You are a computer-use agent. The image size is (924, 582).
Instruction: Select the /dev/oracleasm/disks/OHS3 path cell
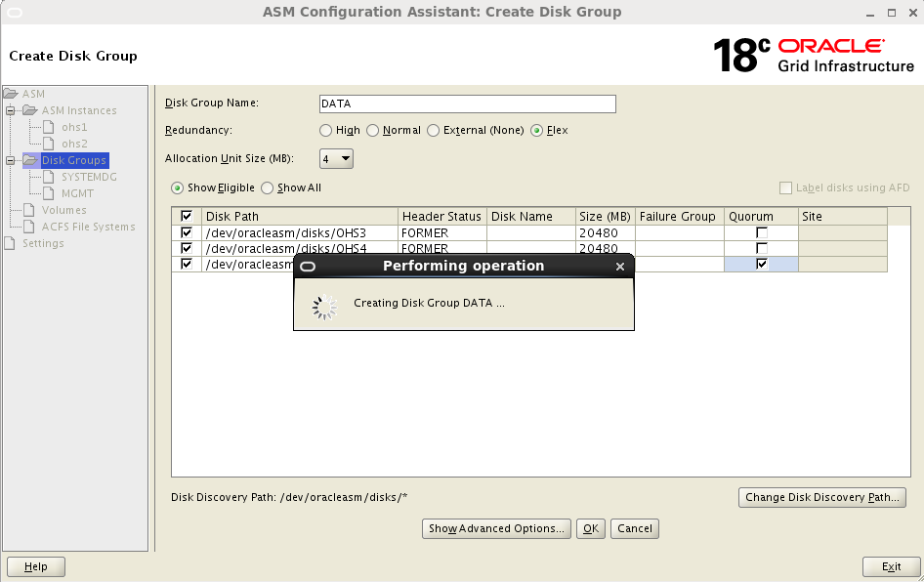tap(299, 232)
